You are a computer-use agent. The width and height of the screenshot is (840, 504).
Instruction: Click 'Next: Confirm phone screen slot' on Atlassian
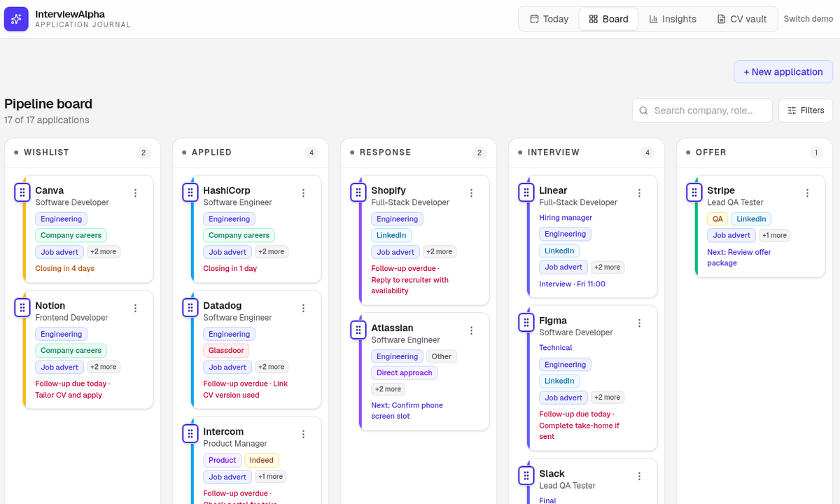point(407,411)
